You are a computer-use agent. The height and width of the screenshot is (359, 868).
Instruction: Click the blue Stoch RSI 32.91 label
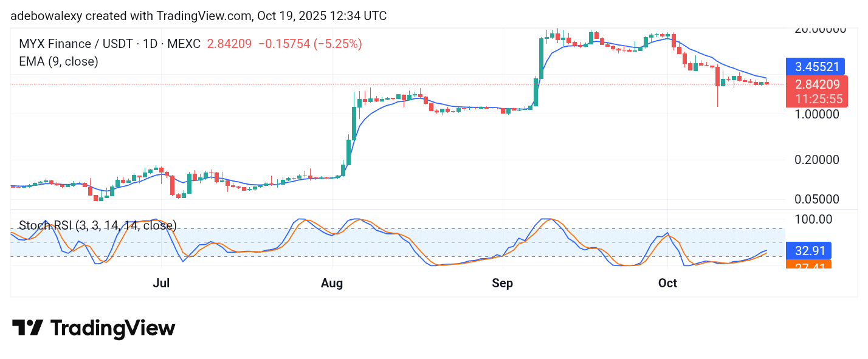click(807, 250)
